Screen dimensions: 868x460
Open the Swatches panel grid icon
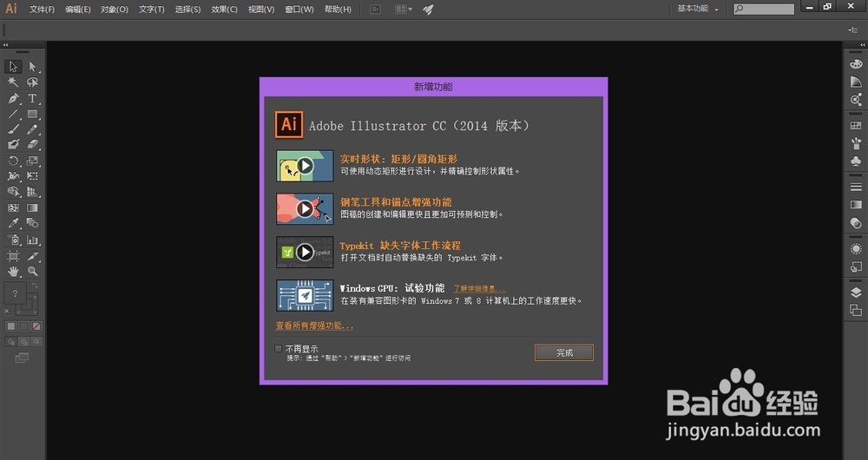(x=856, y=126)
